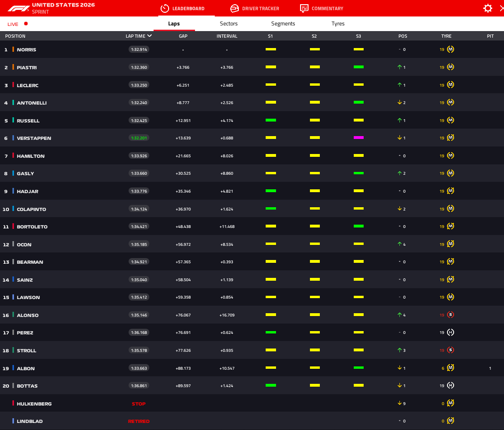Switch to the Tyres tab

click(338, 24)
